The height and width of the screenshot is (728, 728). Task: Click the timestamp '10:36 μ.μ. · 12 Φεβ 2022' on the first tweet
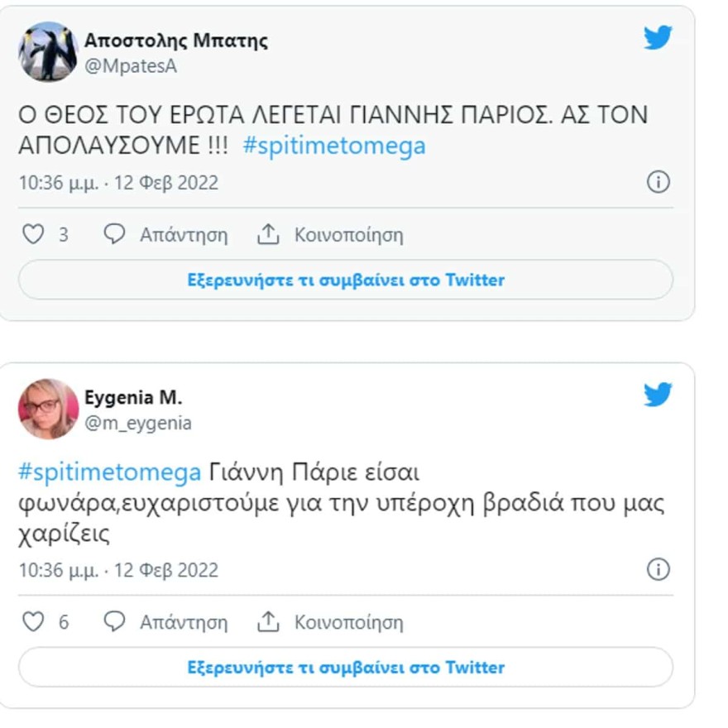tap(118, 182)
